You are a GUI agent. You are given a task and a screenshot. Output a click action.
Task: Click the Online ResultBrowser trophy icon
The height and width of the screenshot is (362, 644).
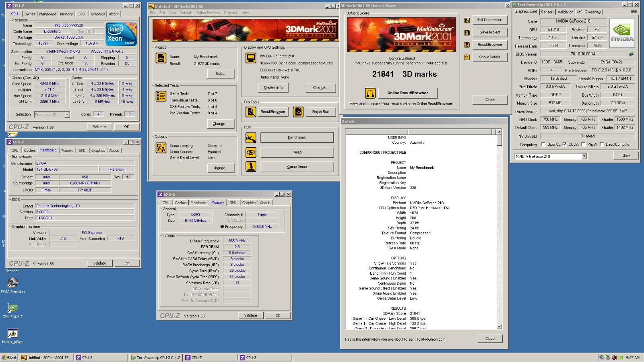pos(370,93)
